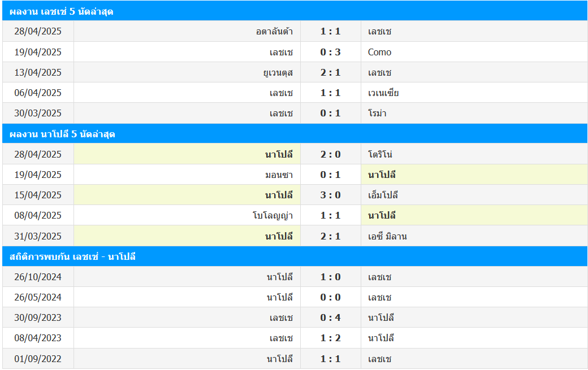
Task: Select team name เอซี มิลาน
Action: [387, 236]
